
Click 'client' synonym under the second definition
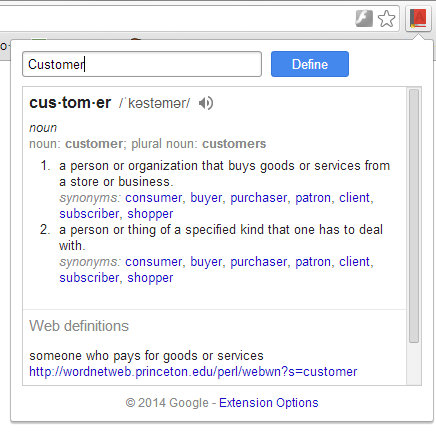click(x=354, y=262)
